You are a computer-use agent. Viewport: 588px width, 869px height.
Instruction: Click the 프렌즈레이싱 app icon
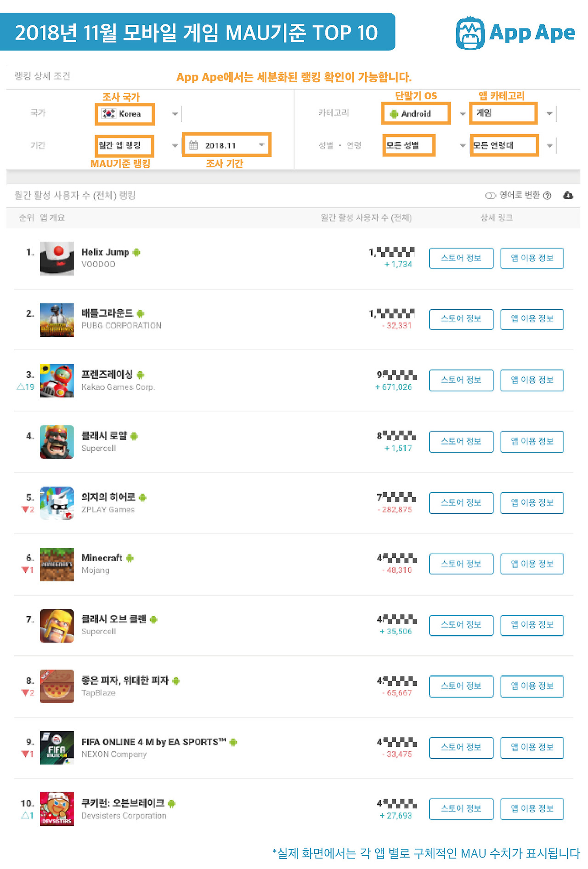[57, 381]
